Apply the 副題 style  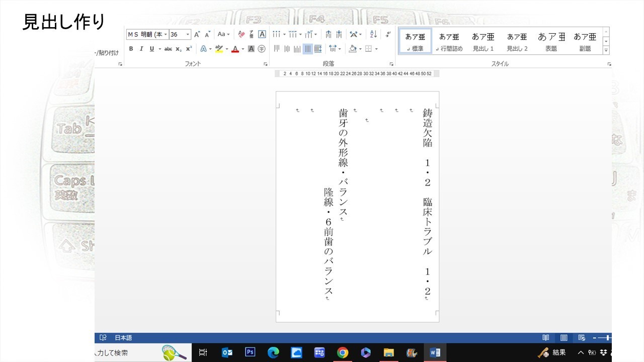pyautogui.click(x=585, y=41)
